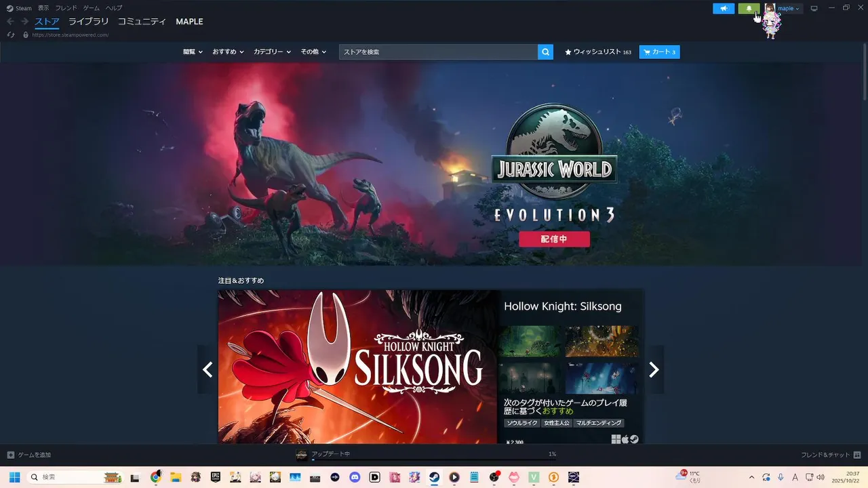
Task: Expand the その他 dropdown
Action: coord(313,52)
